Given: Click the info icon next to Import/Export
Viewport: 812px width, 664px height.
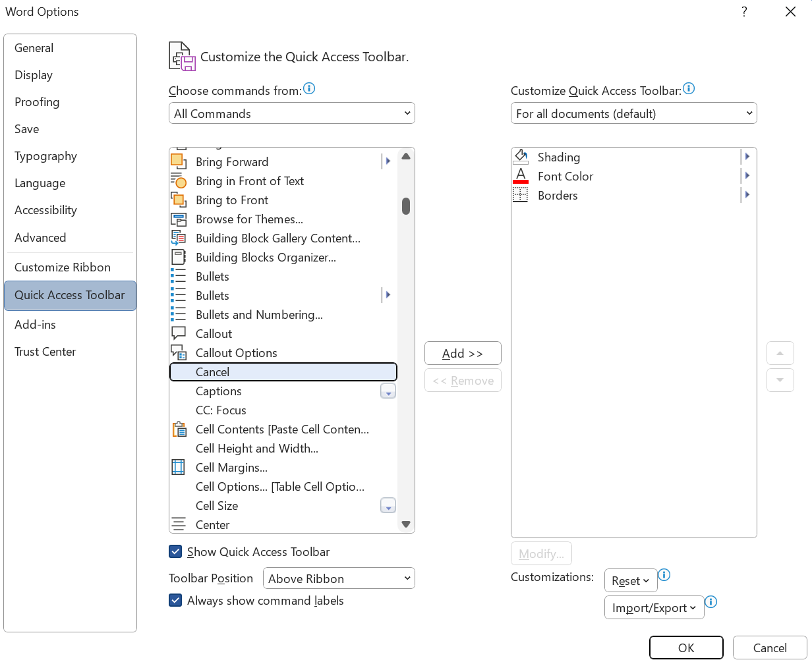Looking at the screenshot, I should tap(711, 602).
